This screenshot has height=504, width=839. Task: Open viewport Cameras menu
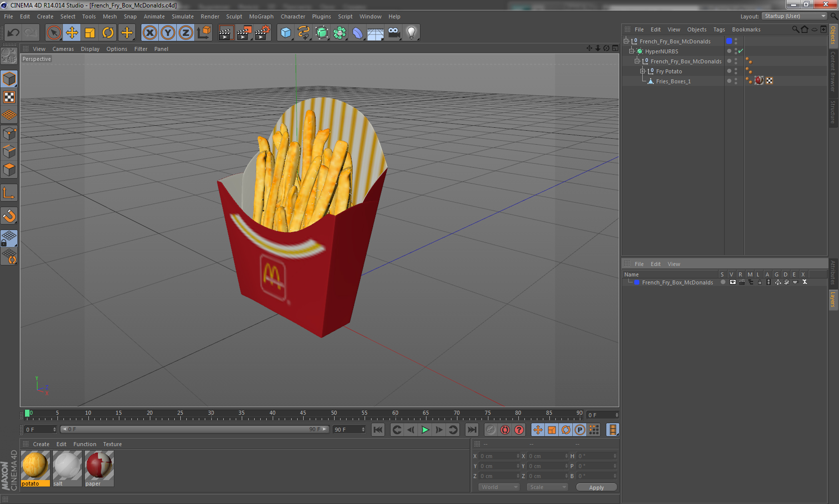coord(63,49)
